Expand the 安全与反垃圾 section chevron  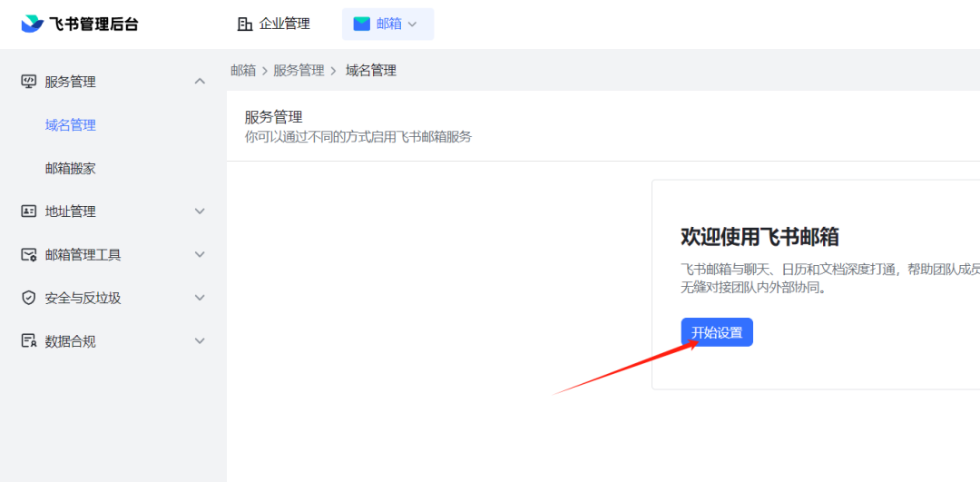click(201, 298)
